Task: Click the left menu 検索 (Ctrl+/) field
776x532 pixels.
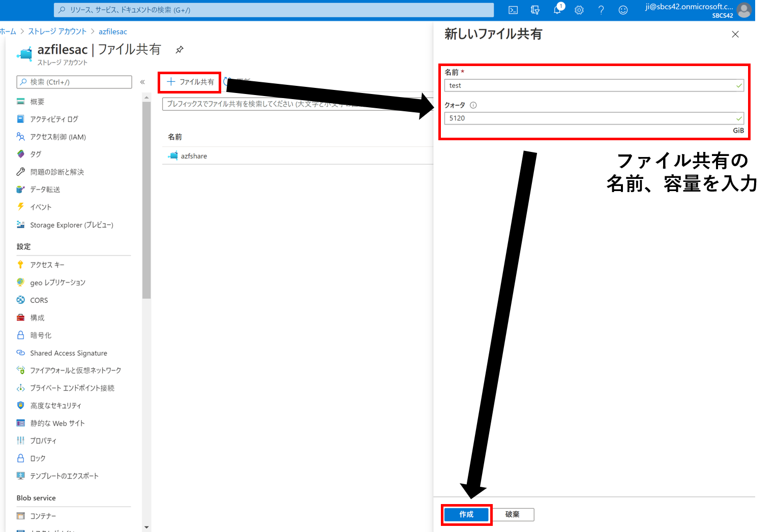Action: pyautogui.click(x=74, y=82)
